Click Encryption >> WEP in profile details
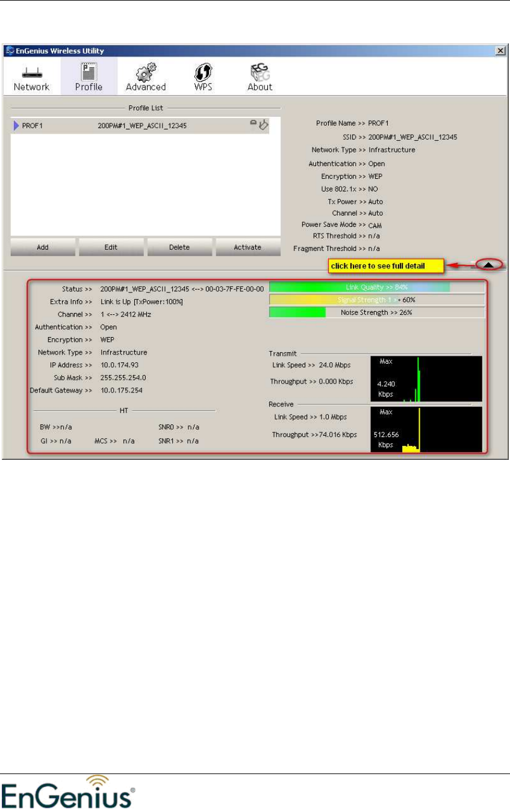Screen dimensions: 510x812 coord(352,176)
